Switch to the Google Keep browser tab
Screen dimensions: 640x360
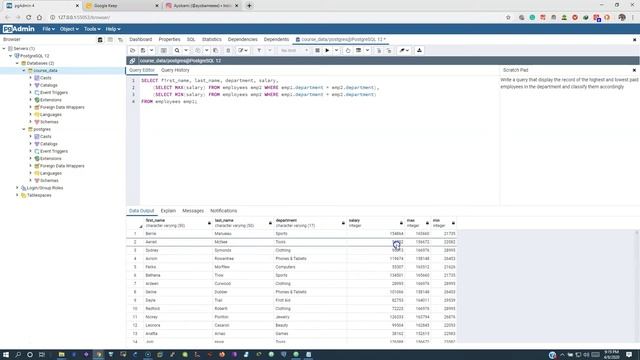click(x=122, y=6)
